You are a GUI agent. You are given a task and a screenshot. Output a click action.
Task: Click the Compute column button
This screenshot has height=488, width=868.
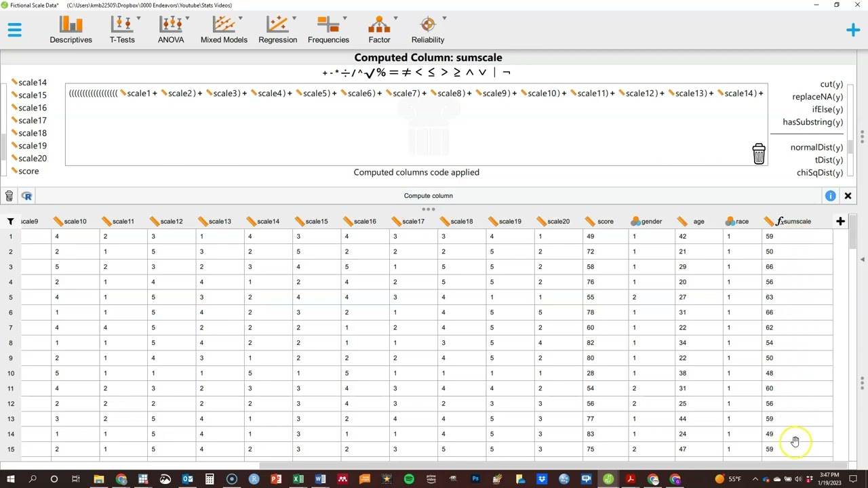pos(429,196)
